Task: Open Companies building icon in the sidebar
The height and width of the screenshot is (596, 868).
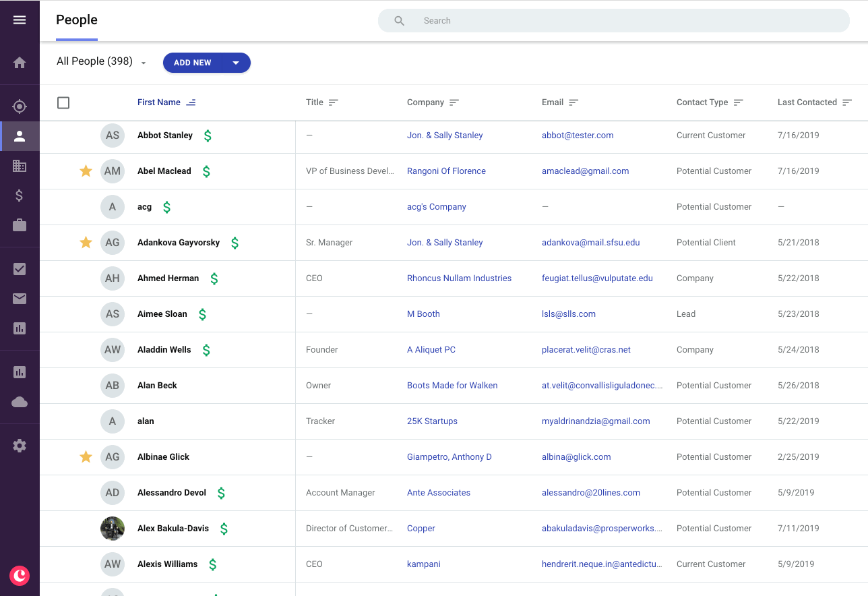Action: pos(20,166)
